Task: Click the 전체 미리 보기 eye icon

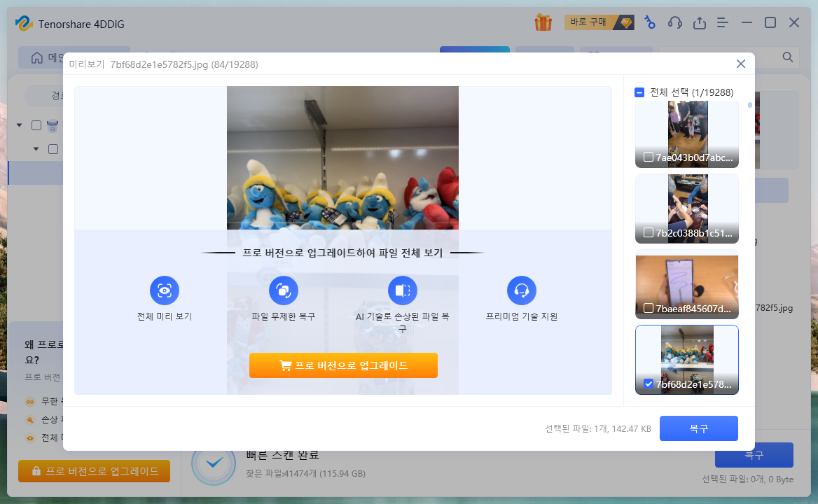Action: tap(165, 290)
